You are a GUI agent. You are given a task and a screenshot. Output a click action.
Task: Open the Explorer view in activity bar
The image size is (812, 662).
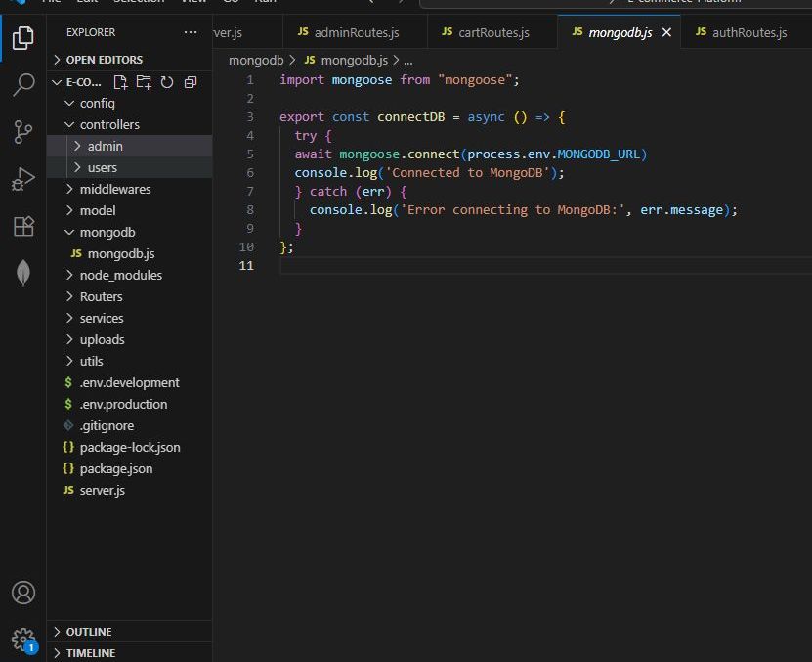[x=22, y=38]
